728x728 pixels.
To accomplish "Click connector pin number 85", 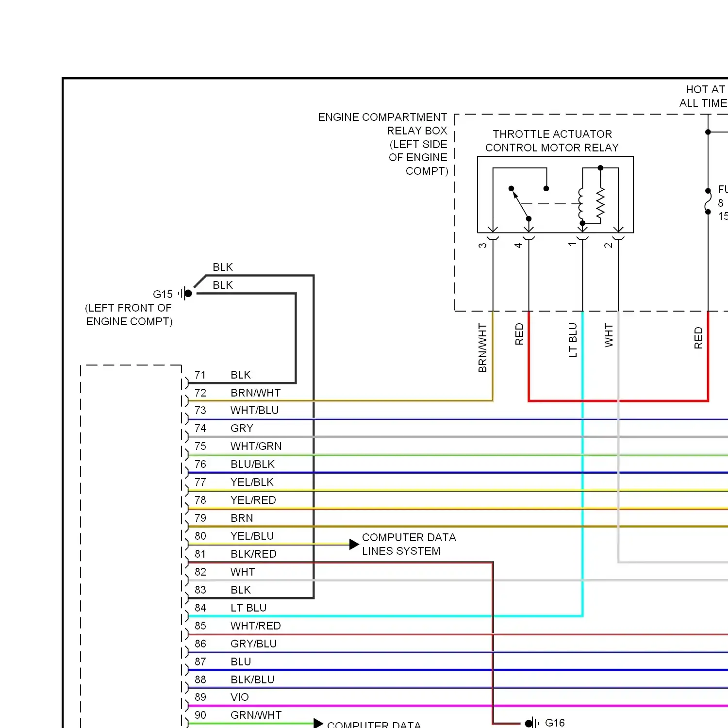I will pyautogui.click(x=200, y=626).
